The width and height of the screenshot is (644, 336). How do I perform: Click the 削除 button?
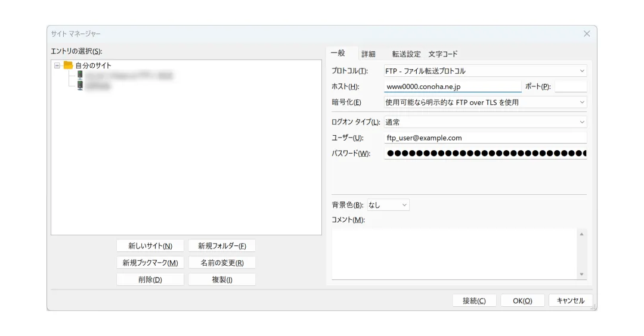coord(150,279)
